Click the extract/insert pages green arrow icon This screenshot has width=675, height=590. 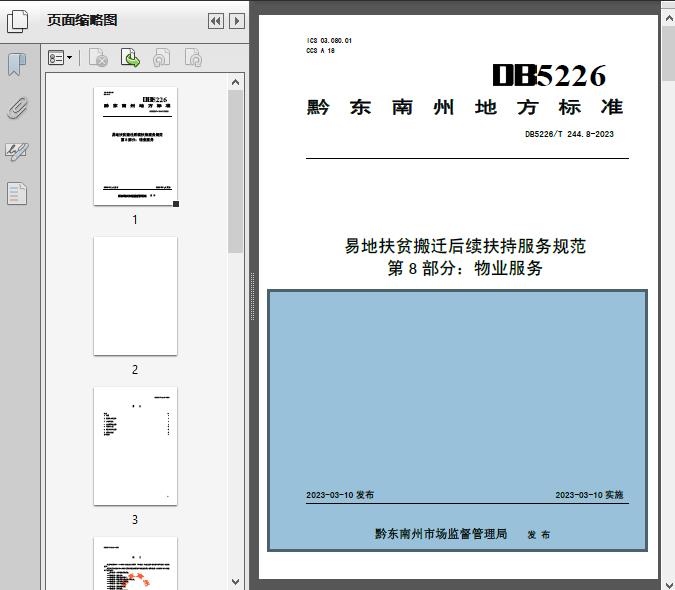130,58
